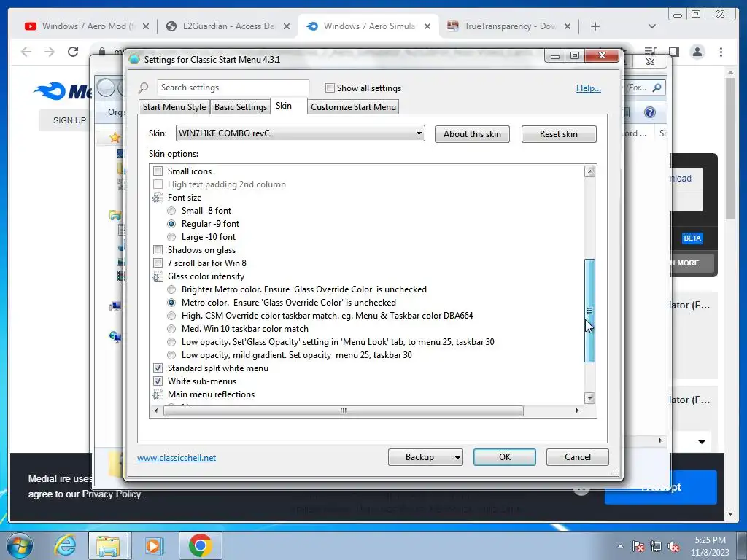Click the horizontal scrollbar thumb in skin options
The height and width of the screenshot is (560, 747).
click(x=343, y=411)
